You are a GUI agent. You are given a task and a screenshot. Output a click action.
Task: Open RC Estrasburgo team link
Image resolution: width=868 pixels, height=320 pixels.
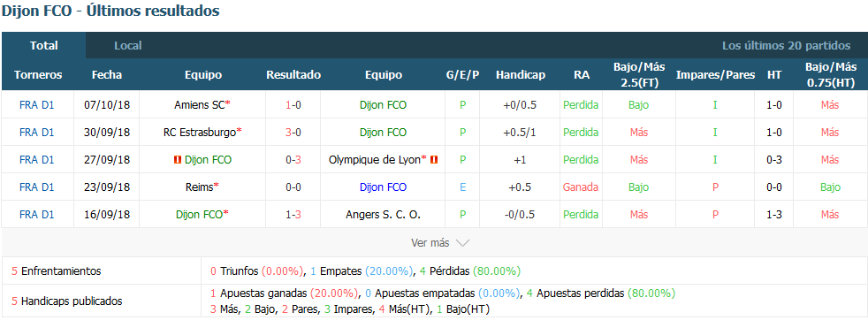click(200, 133)
